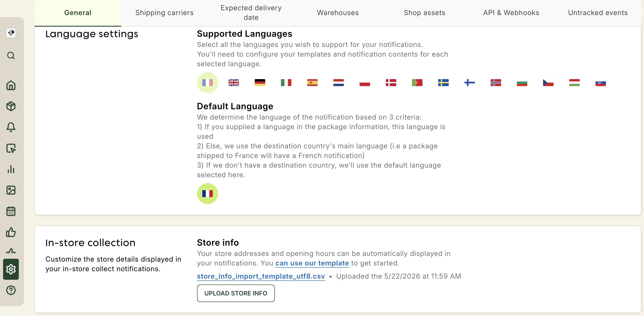Switch to the General tab
The height and width of the screenshot is (316, 644).
(78, 13)
